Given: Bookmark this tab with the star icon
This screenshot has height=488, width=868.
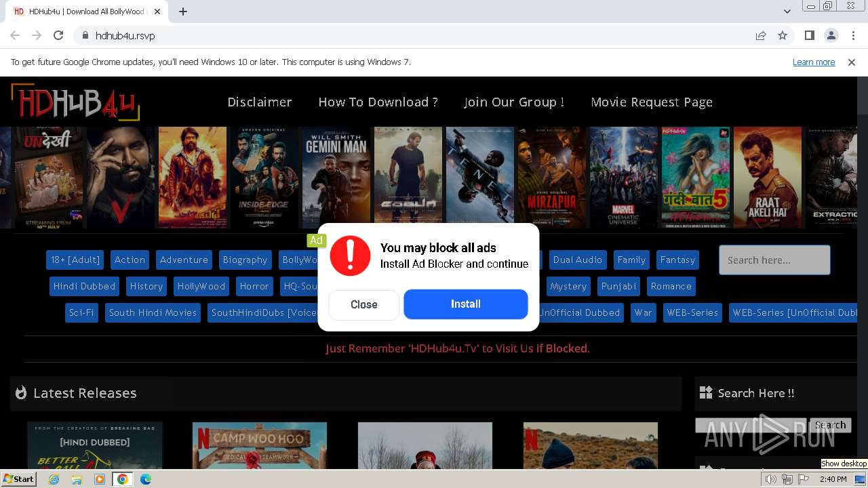Looking at the screenshot, I should pyautogui.click(x=783, y=35).
